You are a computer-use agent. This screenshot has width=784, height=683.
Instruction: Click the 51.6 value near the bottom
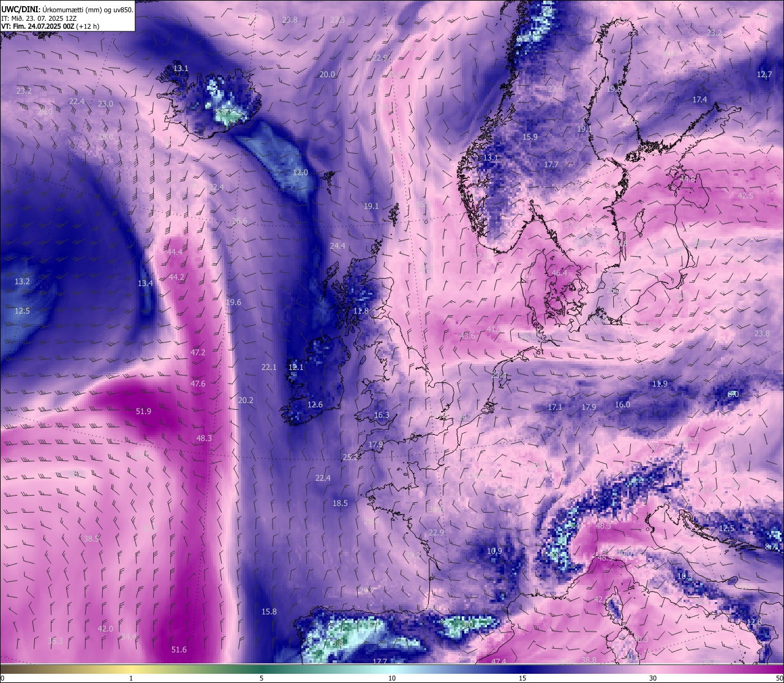pyautogui.click(x=179, y=649)
